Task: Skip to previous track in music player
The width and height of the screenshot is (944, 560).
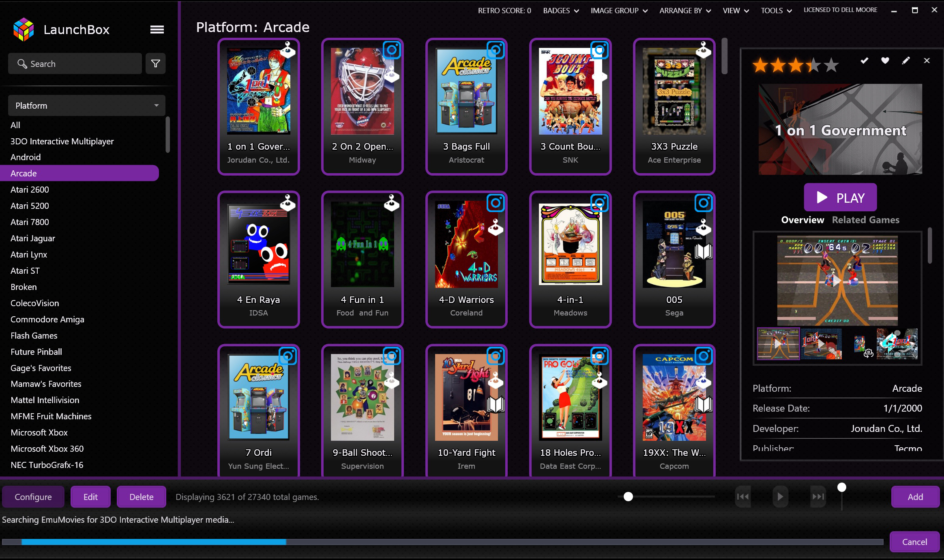Action: 743,496
